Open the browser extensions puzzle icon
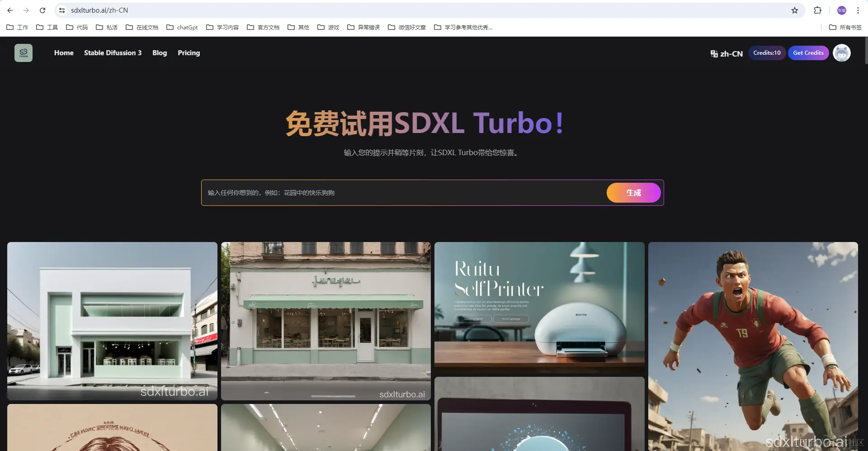The width and height of the screenshot is (868, 451). tap(817, 10)
